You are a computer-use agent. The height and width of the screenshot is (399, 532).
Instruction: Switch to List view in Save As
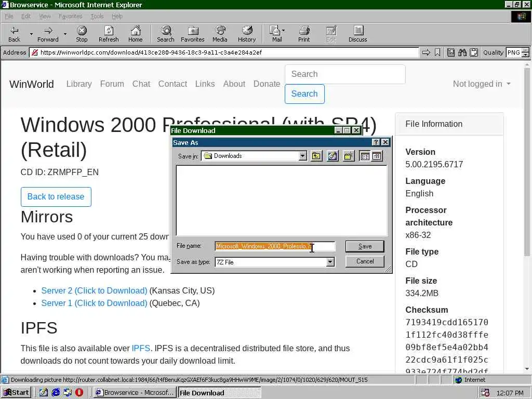pyautogui.click(x=365, y=156)
